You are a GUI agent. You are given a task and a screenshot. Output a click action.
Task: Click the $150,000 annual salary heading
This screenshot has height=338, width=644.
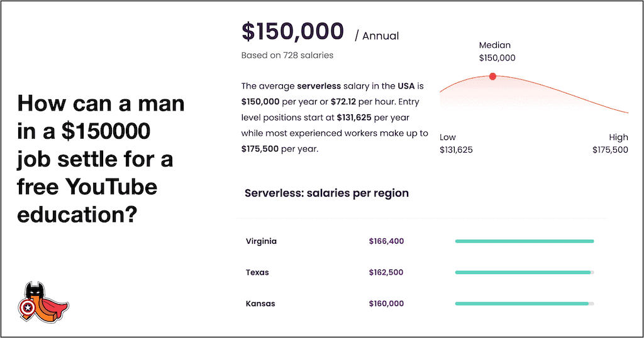(292, 31)
